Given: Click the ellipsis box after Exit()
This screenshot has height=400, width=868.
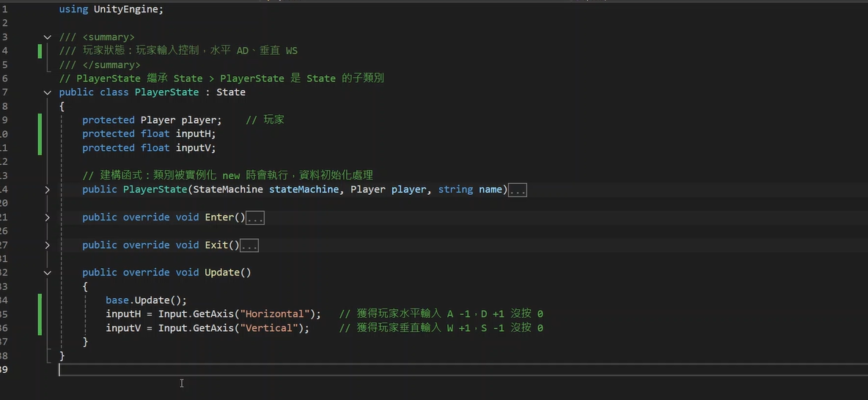Looking at the screenshot, I should (x=249, y=245).
